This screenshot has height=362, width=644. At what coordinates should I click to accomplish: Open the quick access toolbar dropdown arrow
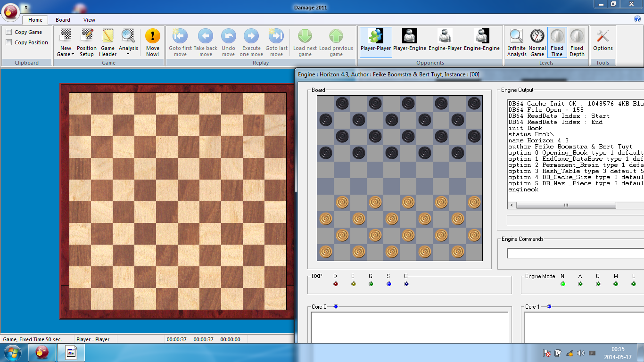[26, 8]
